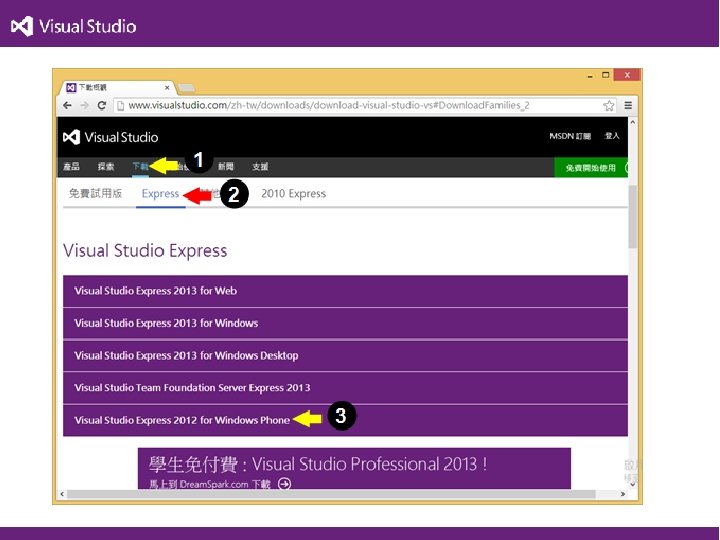Image resolution: width=720 pixels, height=540 pixels.
Task: Reload the page with the refresh icon
Action: (101, 105)
